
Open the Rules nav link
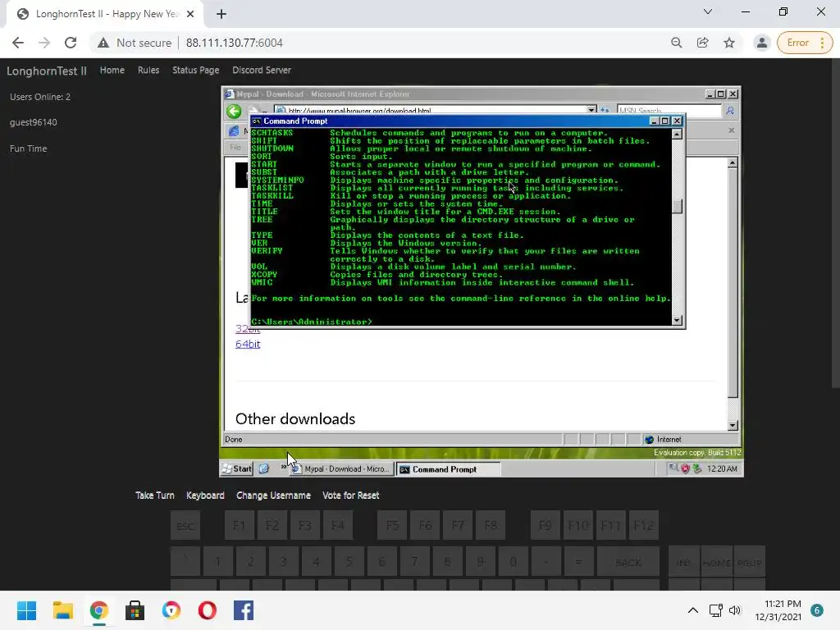[x=148, y=71]
